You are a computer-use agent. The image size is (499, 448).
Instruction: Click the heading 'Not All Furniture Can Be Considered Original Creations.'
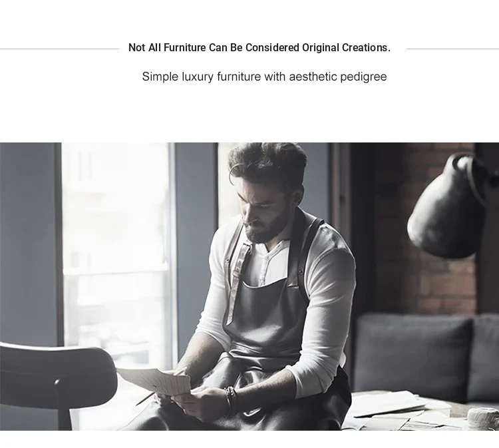click(x=259, y=48)
